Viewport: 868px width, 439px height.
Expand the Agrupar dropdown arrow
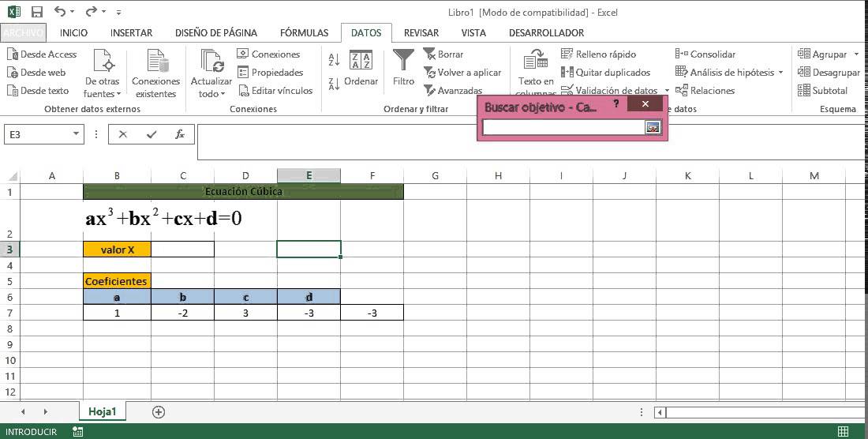tap(856, 54)
